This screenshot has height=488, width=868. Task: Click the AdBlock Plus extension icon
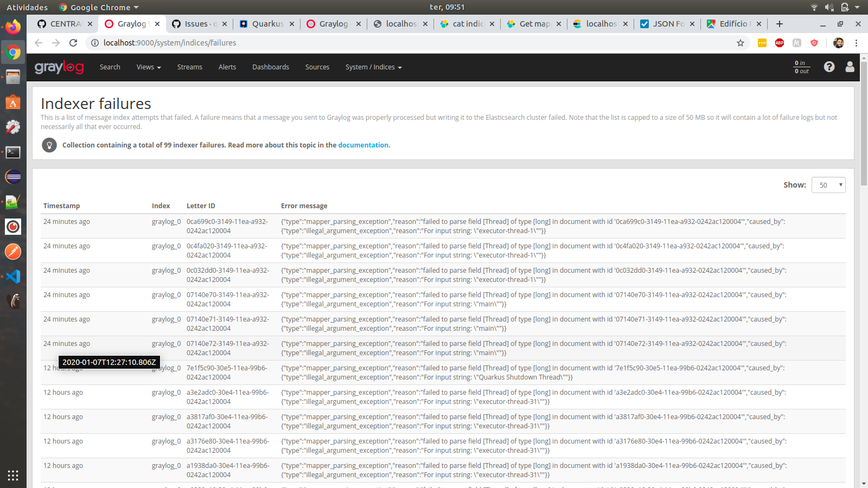coord(780,43)
